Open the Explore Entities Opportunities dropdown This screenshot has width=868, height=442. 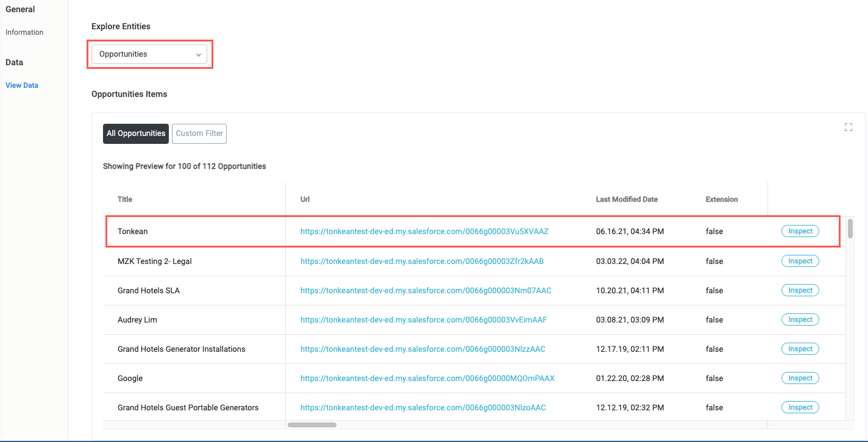149,54
